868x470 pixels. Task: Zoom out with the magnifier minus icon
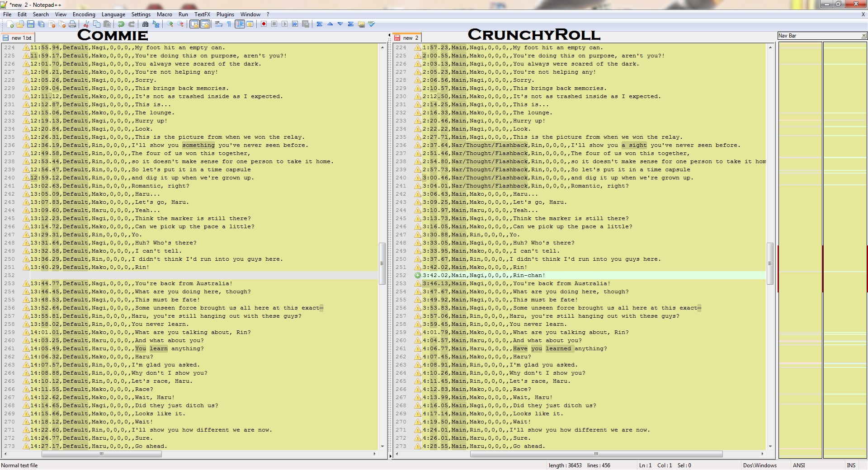(x=180, y=24)
